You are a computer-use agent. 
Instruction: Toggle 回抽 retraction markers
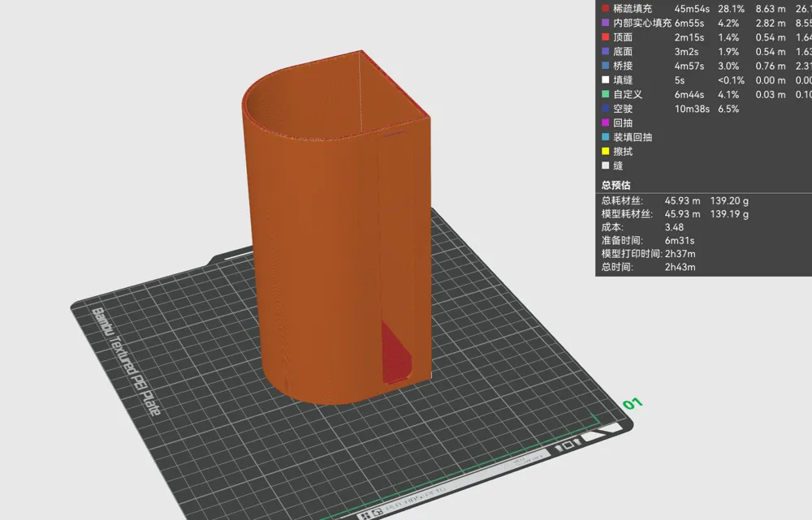tap(606, 122)
